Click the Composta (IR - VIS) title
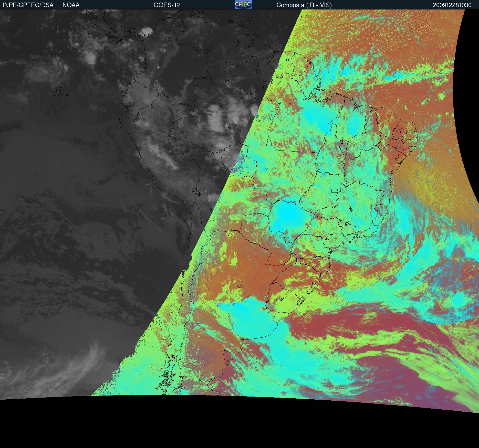The width and height of the screenshot is (479, 448). coord(304,5)
